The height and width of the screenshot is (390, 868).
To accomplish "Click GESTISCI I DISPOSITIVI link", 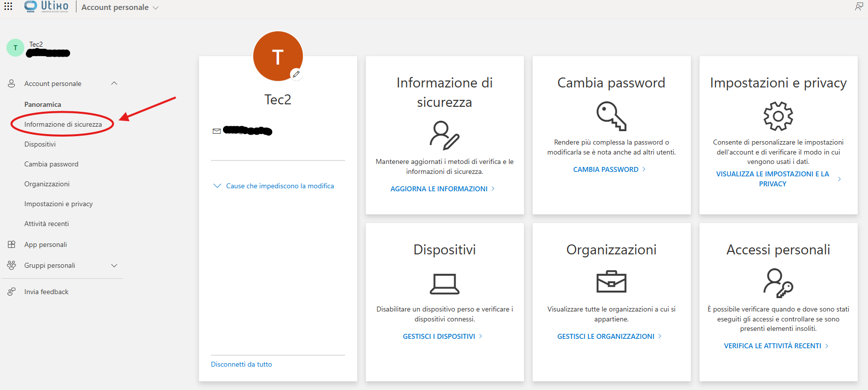I will (439, 336).
